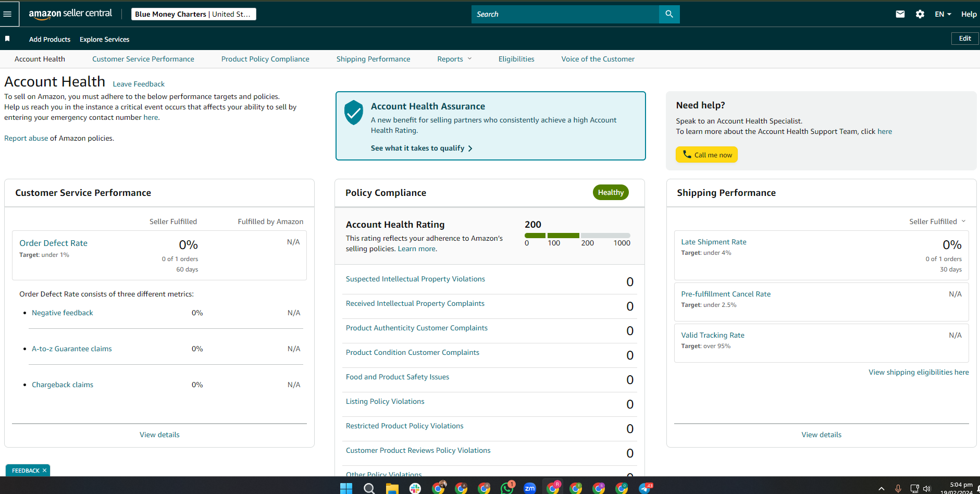
Task: Open File Explorer from the taskbar
Action: click(x=392, y=488)
